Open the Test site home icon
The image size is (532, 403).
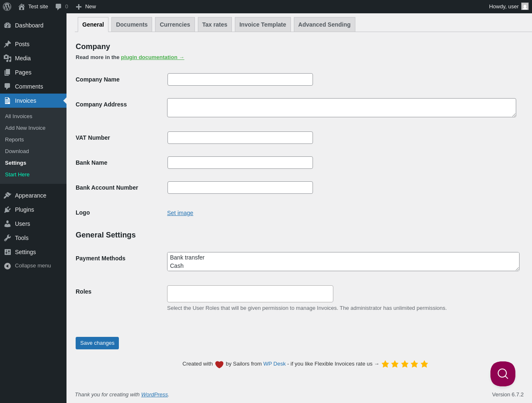point(22,7)
